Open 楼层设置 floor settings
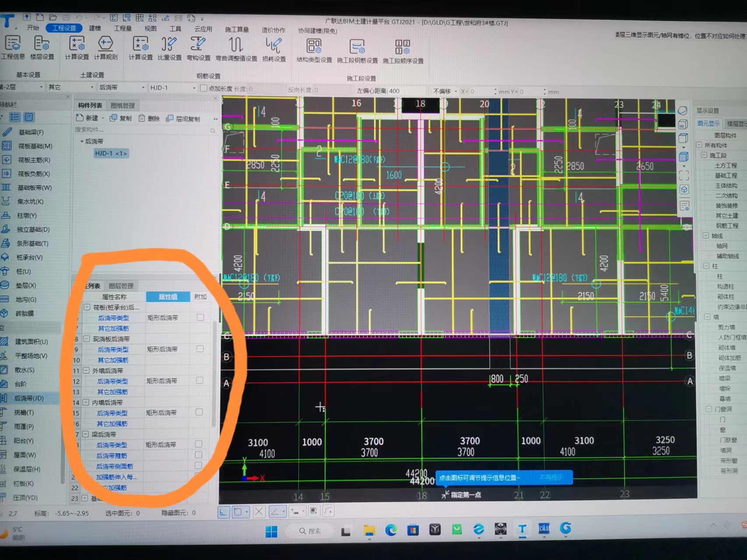Image resolution: width=747 pixels, height=560 pixels. pyautogui.click(x=42, y=47)
